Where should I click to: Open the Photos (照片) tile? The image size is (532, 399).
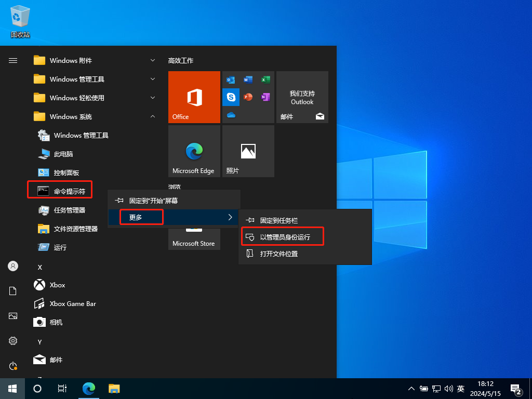coord(248,151)
